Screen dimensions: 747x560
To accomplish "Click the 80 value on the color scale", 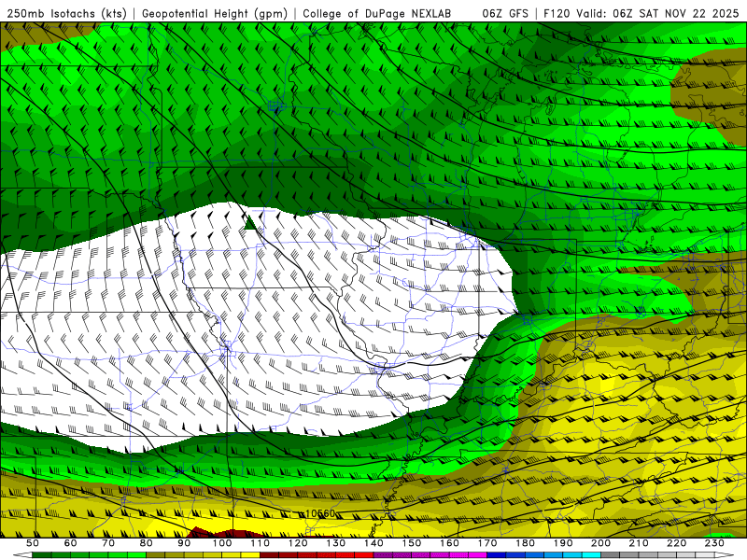I will pos(147,543).
